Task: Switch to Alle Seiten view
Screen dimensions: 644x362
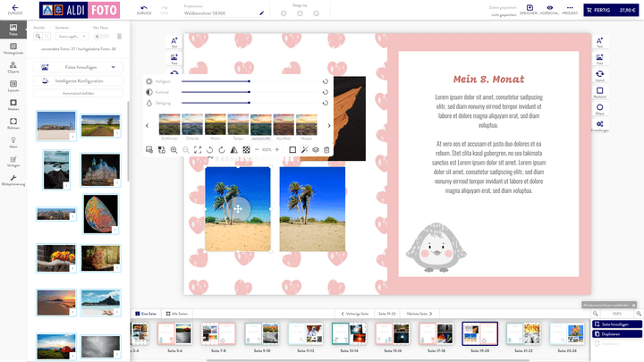Action: (177, 314)
